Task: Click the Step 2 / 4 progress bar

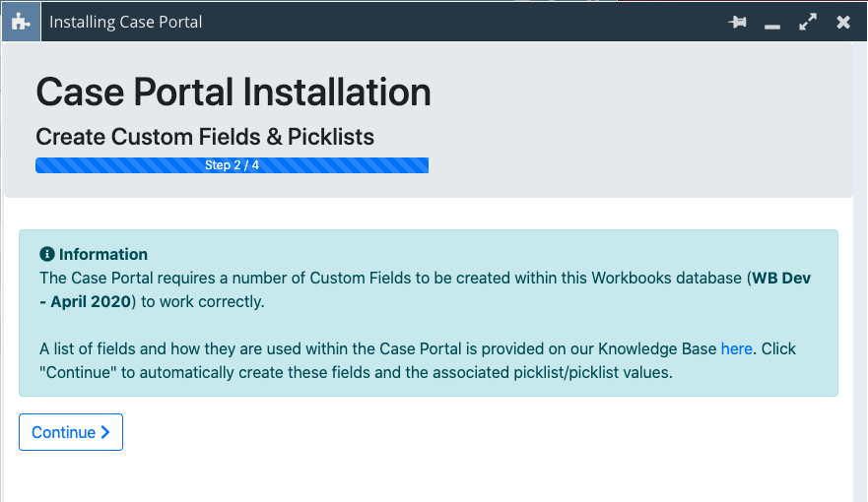Action: pos(232,165)
